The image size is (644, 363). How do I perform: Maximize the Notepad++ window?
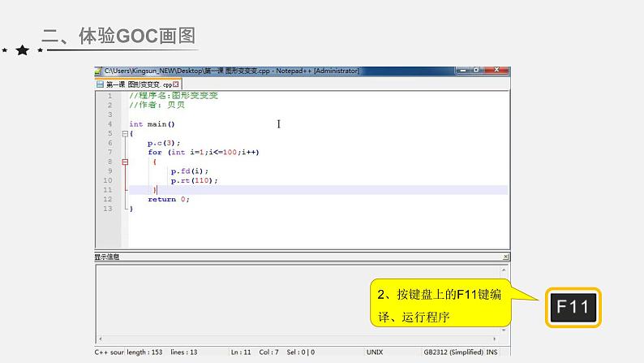tap(476, 71)
